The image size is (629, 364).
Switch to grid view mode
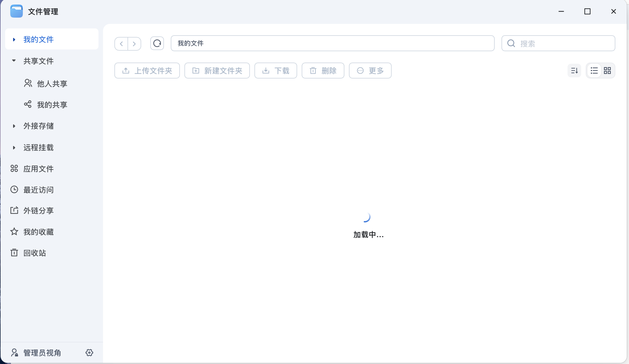tap(607, 71)
